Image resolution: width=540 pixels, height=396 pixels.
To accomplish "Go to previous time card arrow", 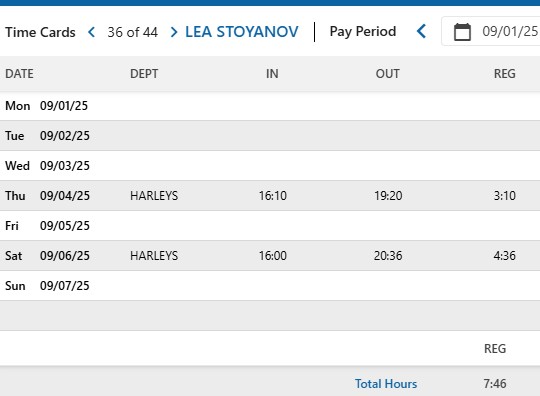I will (92, 32).
